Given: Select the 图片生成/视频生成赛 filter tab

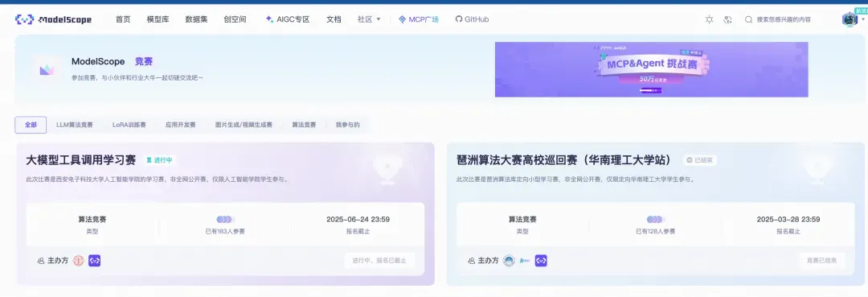Looking at the screenshot, I should (244, 125).
